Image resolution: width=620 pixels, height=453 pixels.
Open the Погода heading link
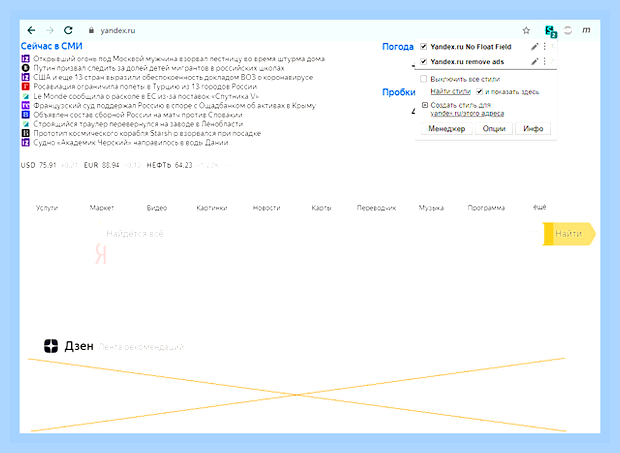(398, 47)
